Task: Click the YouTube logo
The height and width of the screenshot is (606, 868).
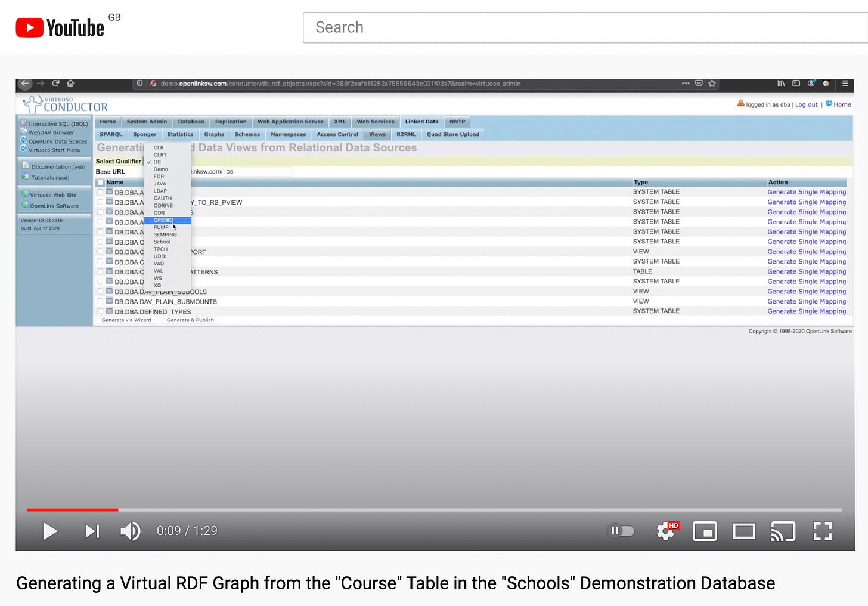Action: 60,27
